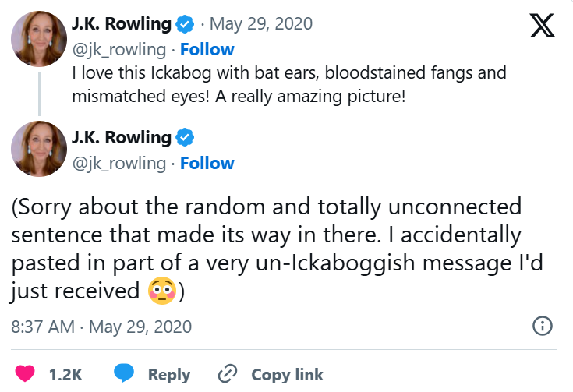Open the May 29, 2020 date in header

click(x=261, y=24)
